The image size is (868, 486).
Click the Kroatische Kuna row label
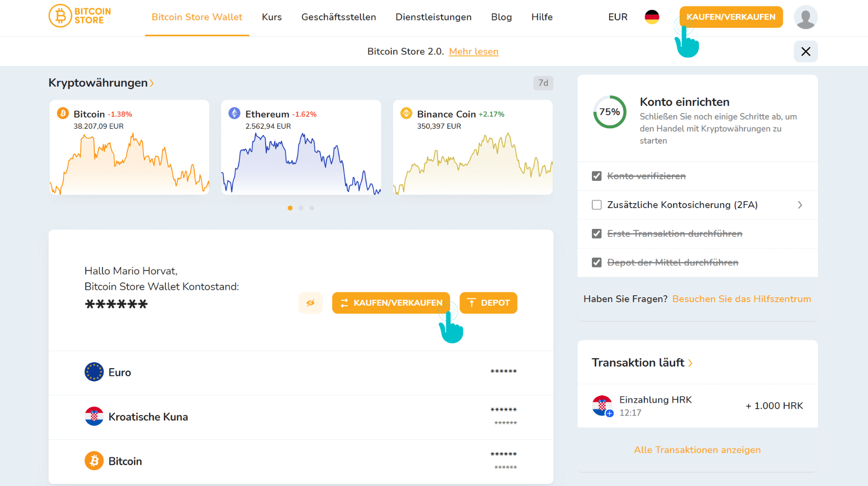tap(148, 417)
